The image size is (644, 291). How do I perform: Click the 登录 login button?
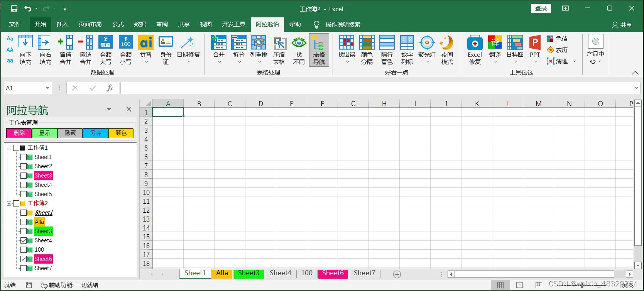tap(541, 8)
